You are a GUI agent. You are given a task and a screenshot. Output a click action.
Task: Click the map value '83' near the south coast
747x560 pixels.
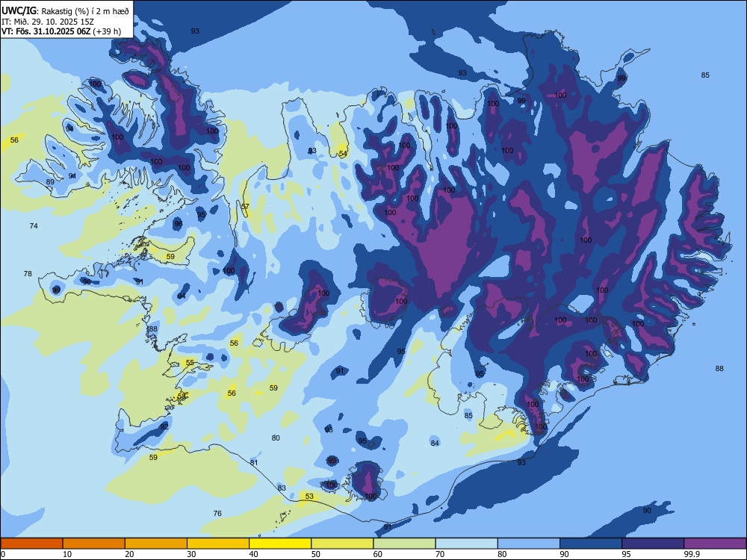coord(282,488)
